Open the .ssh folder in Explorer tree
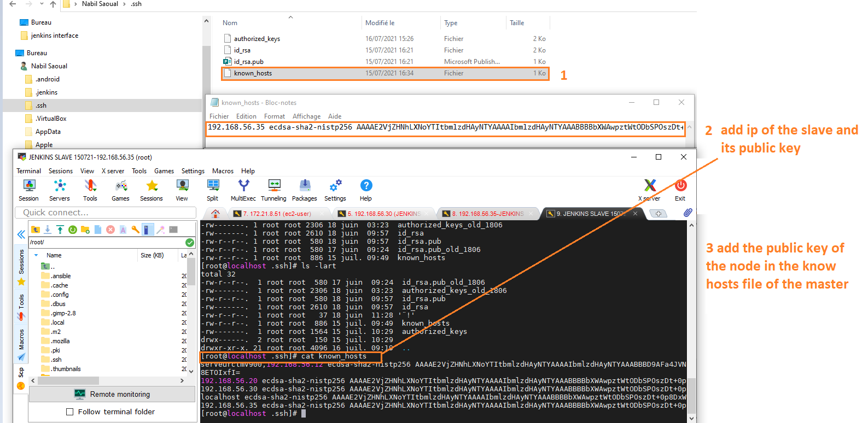The image size is (868, 423). 42,105
